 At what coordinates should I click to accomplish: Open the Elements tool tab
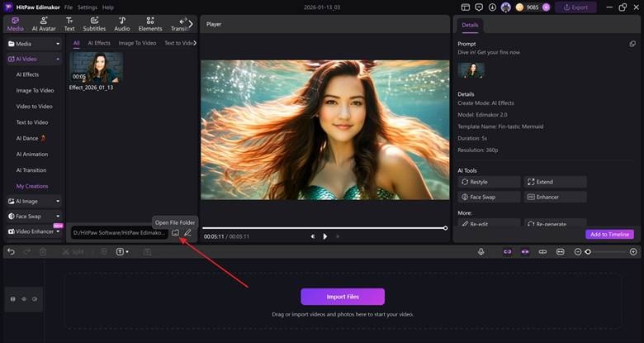pos(150,24)
